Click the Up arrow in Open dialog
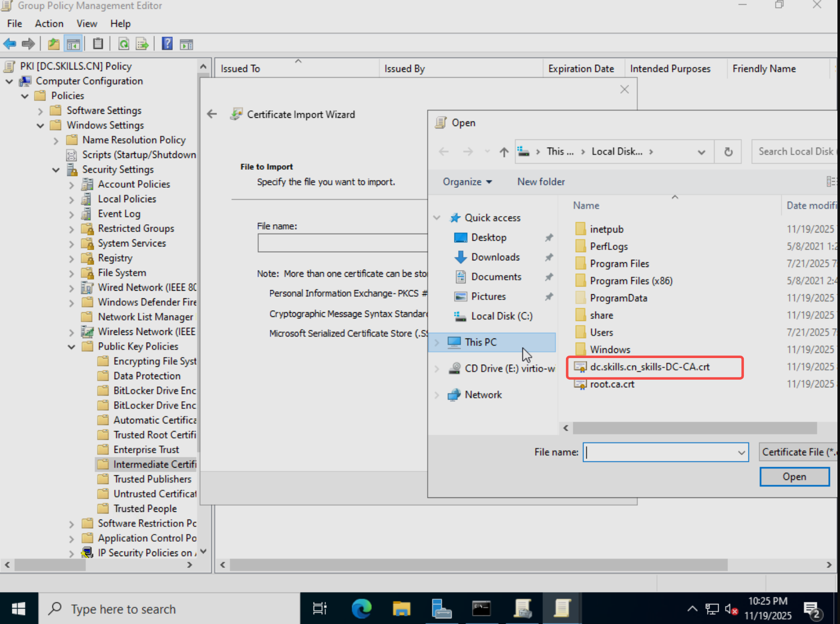 [x=504, y=152]
